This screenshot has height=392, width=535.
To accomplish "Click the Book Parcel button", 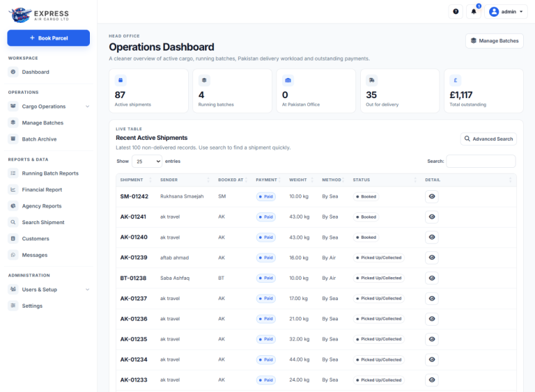I will (49, 38).
